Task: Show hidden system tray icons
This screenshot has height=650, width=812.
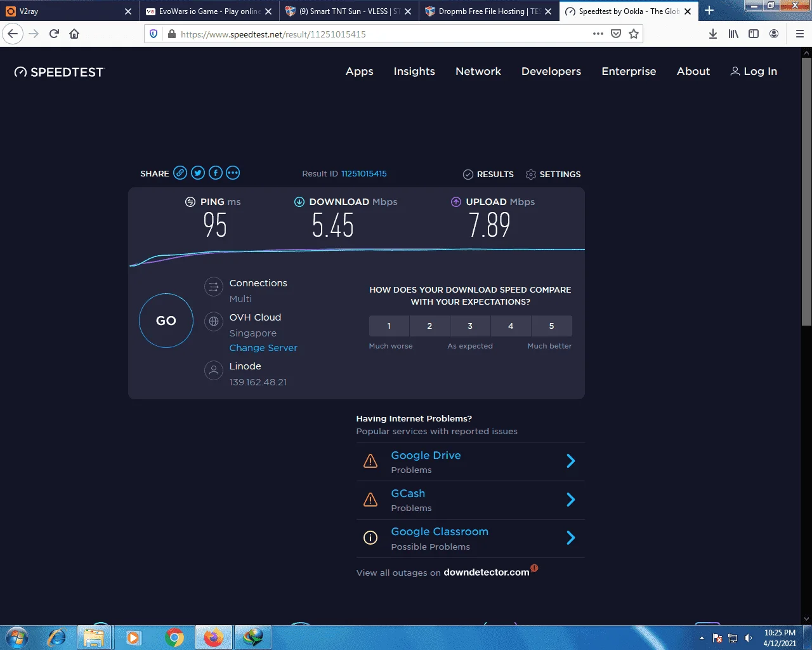Action: (702, 638)
